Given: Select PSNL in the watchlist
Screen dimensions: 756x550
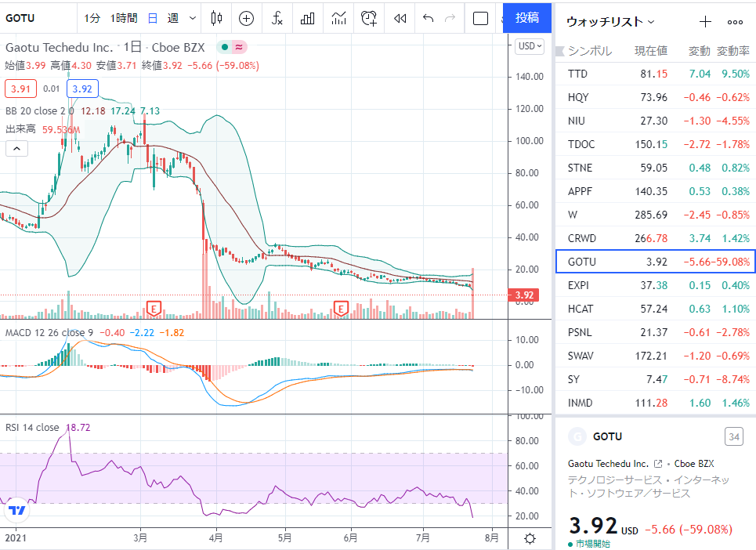Looking at the screenshot, I should point(656,332).
